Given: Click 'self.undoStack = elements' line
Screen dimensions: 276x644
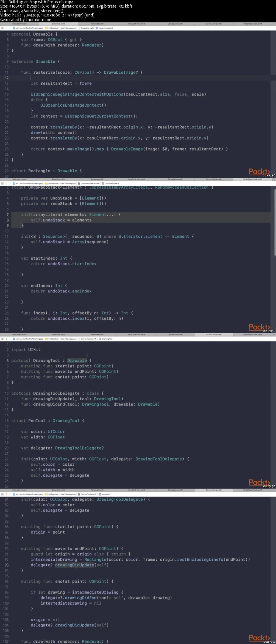Looking at the screenshot, I should (x=61, y=220).
